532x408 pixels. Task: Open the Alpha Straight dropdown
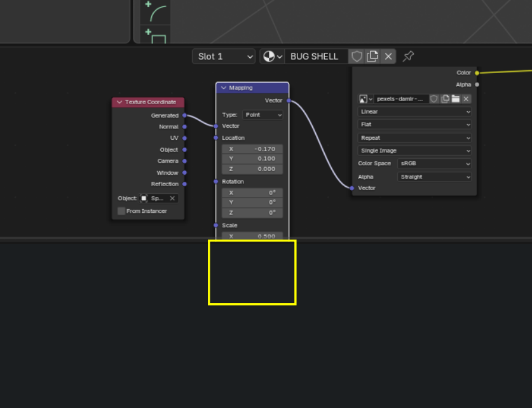pyautogui.click(x=434, y=177)
